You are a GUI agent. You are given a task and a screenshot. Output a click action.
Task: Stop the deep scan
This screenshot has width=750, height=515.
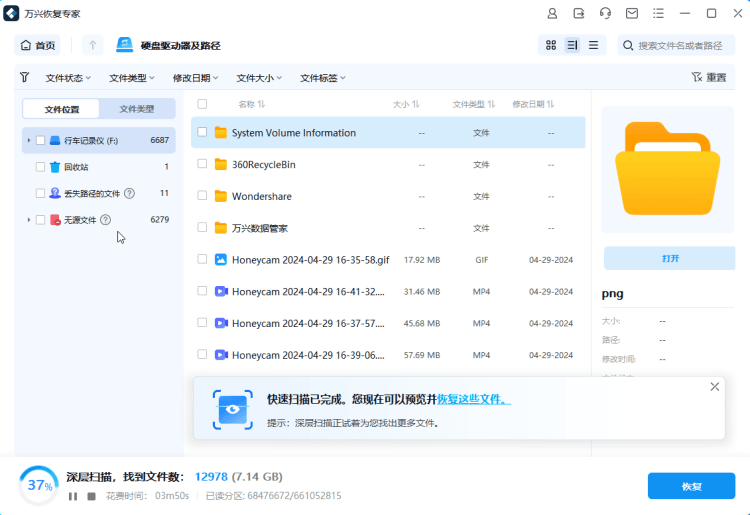tap(91, 496)
